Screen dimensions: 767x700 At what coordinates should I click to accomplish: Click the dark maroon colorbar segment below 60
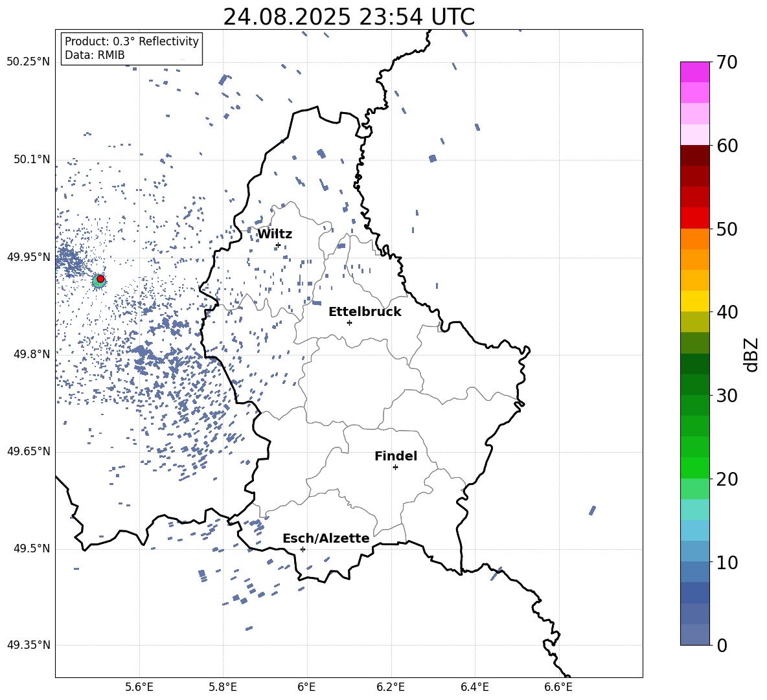point(694,155)
